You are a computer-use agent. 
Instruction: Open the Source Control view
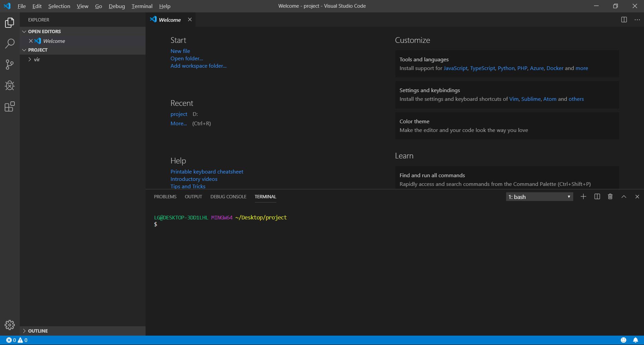(x=10, y=64)
